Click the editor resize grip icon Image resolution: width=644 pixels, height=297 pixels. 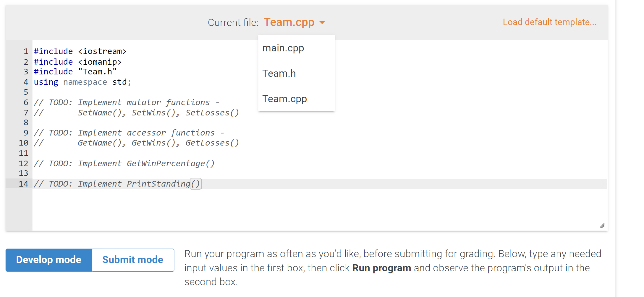[x=602, y=226]
